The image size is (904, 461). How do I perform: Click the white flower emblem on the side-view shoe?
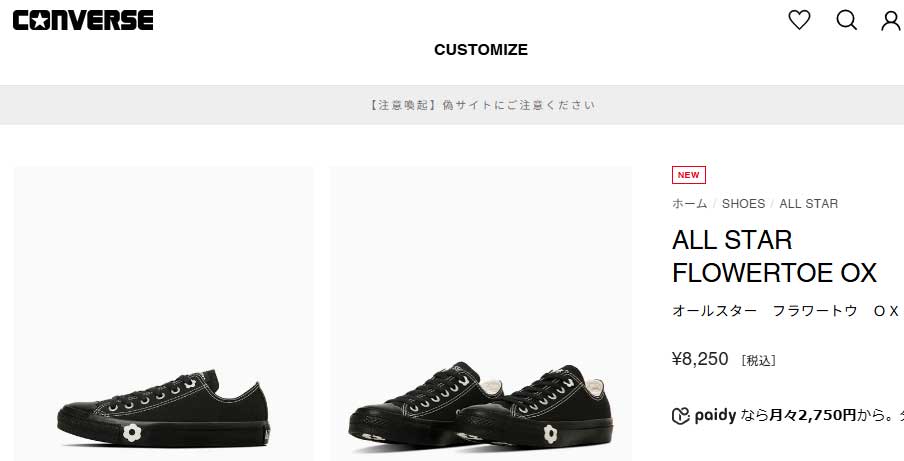(132, 433)
